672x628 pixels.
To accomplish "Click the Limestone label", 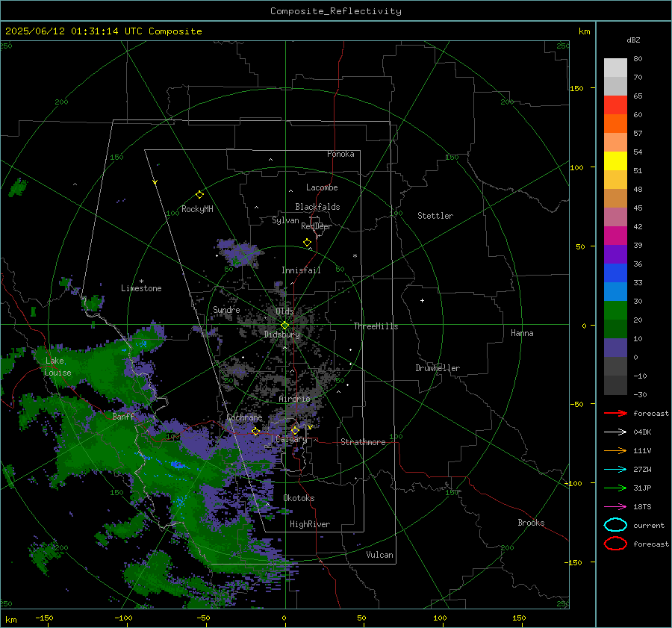I will click(141, 288).
